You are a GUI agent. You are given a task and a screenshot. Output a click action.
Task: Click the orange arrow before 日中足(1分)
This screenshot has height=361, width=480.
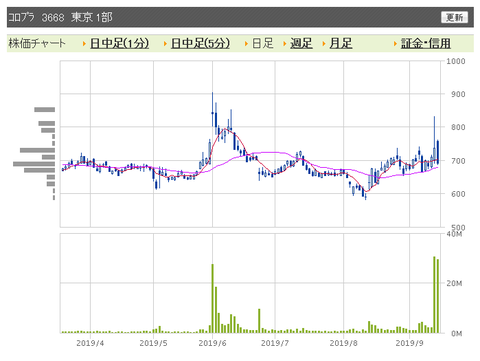click(84, 44)
